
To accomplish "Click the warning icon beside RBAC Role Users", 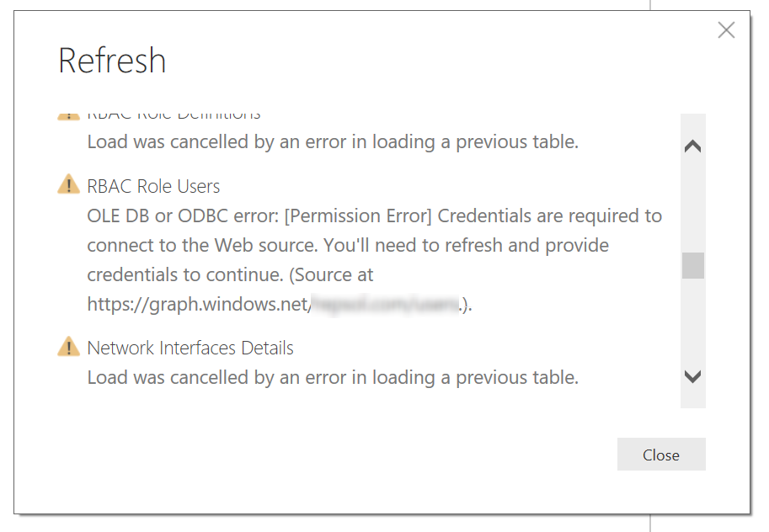I will [68, 185].
